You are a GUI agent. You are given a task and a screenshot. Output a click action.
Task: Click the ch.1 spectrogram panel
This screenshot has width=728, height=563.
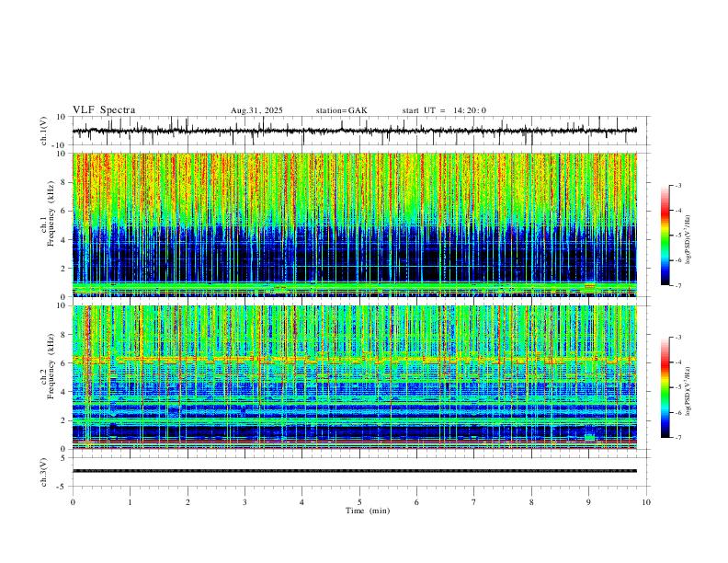click(x=355, y=224)
